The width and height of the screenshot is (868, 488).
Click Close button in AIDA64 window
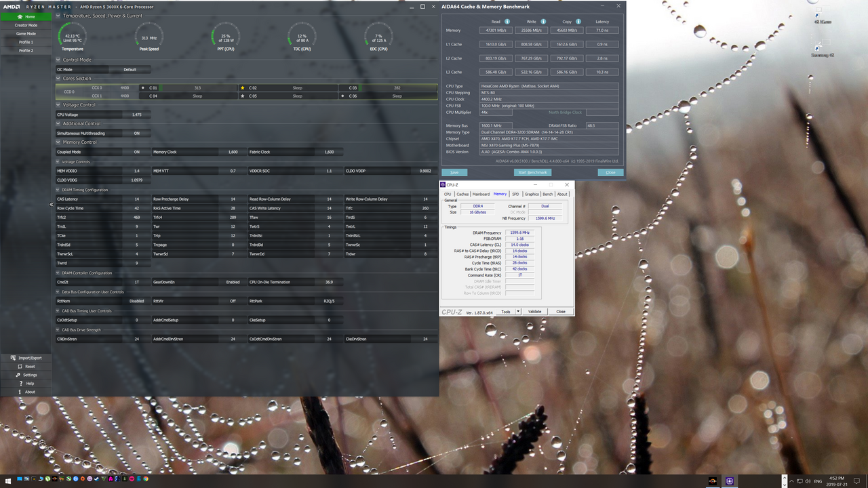click(x=610, y=172)
